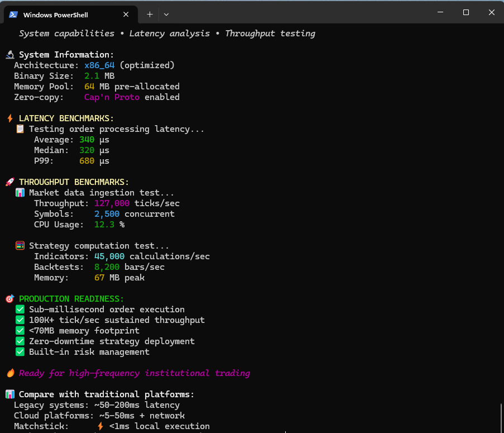This screenshot has height=433, width=504.
Task: Click the dartboard icon before PRODUCTION READINESS
Action: pos(9,298)
